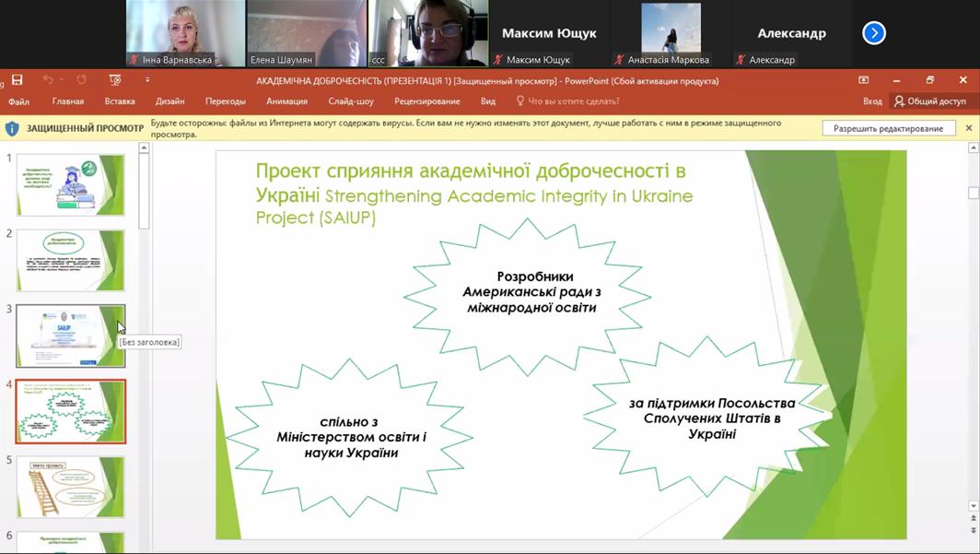Select Інна Варнавська's video tile

[185, 33]
